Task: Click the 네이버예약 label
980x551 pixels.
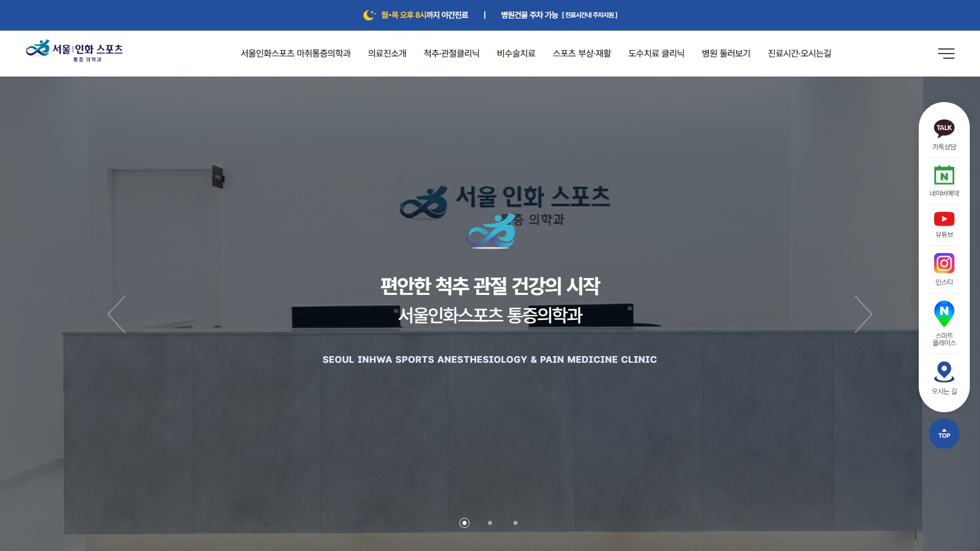Action: coord(944,193)
